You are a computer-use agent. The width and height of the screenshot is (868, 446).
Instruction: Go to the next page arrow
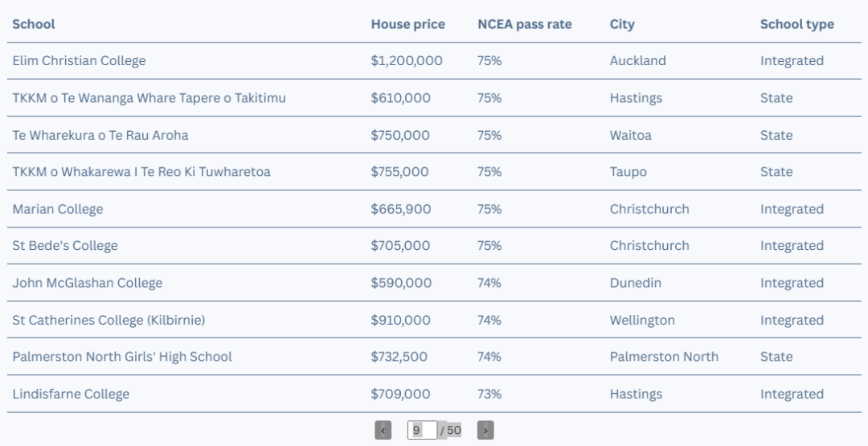pyautogui.click(x=485, y=430)
